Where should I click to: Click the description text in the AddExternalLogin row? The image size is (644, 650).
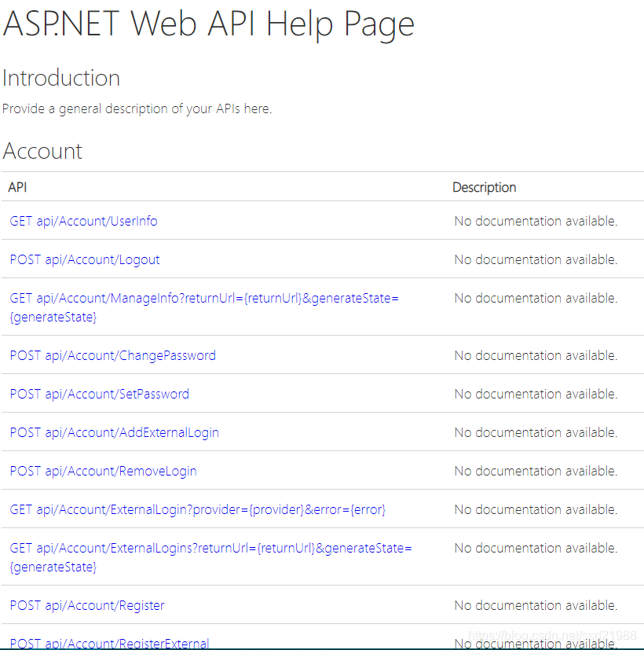pyautogui.click(x=536, y=432)
